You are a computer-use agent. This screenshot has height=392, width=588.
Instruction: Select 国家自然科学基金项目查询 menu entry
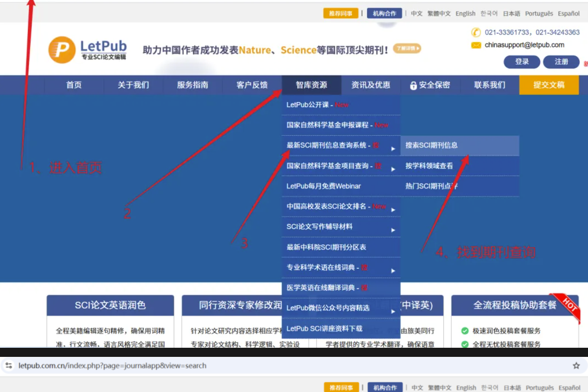tap(341, 166)
